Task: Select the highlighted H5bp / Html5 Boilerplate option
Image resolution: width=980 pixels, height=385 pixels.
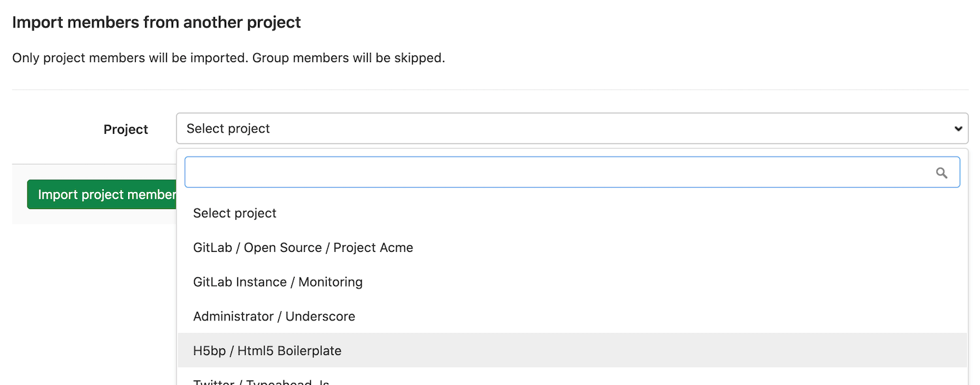Action: (x=267, y=350)
